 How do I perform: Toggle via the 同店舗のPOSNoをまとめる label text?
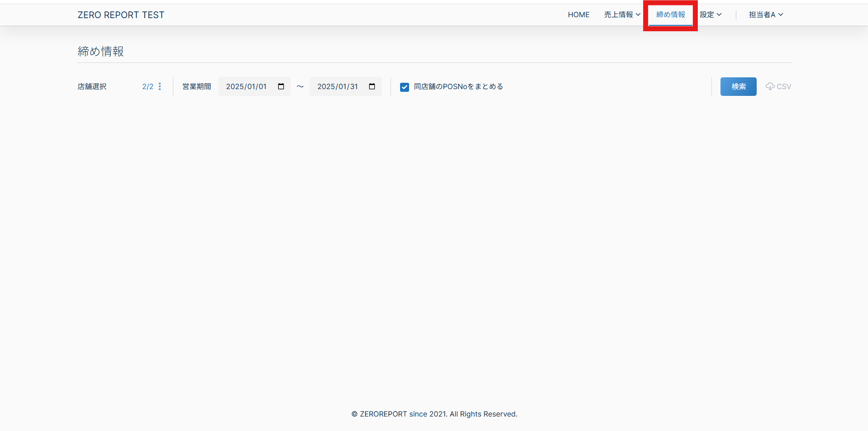[x=458, y=86]
